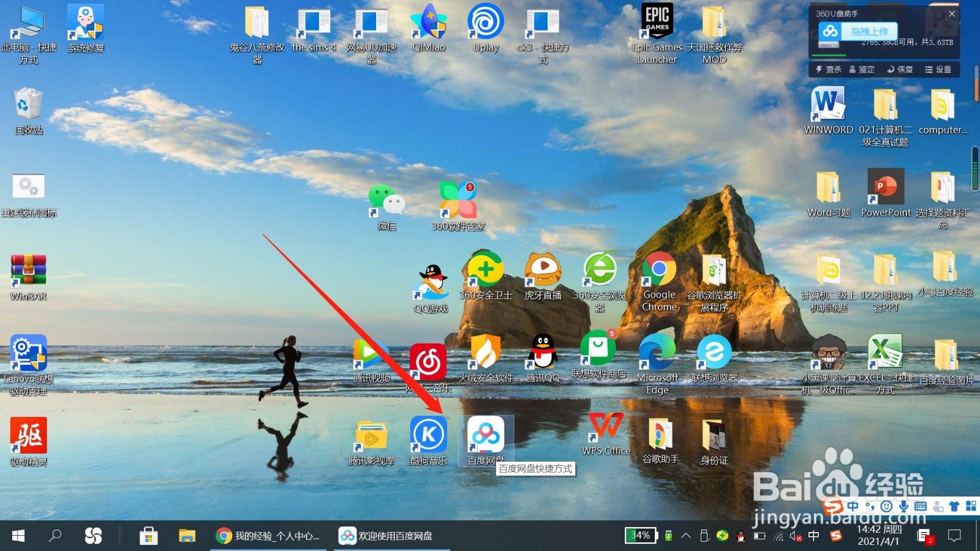The height and width of the screenshot is (551, 980).
Task: Open the notification center icon
Action: click(x=954, y=536)
